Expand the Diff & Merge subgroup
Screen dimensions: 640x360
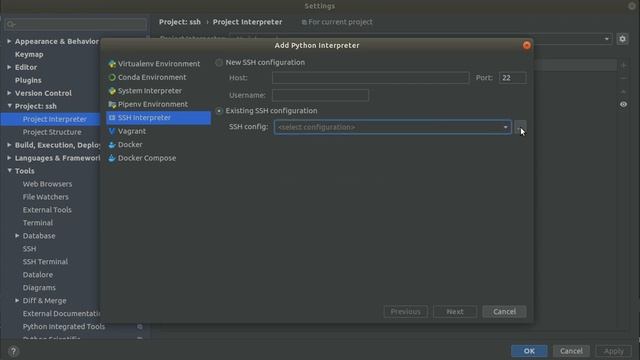click(17, 300)
